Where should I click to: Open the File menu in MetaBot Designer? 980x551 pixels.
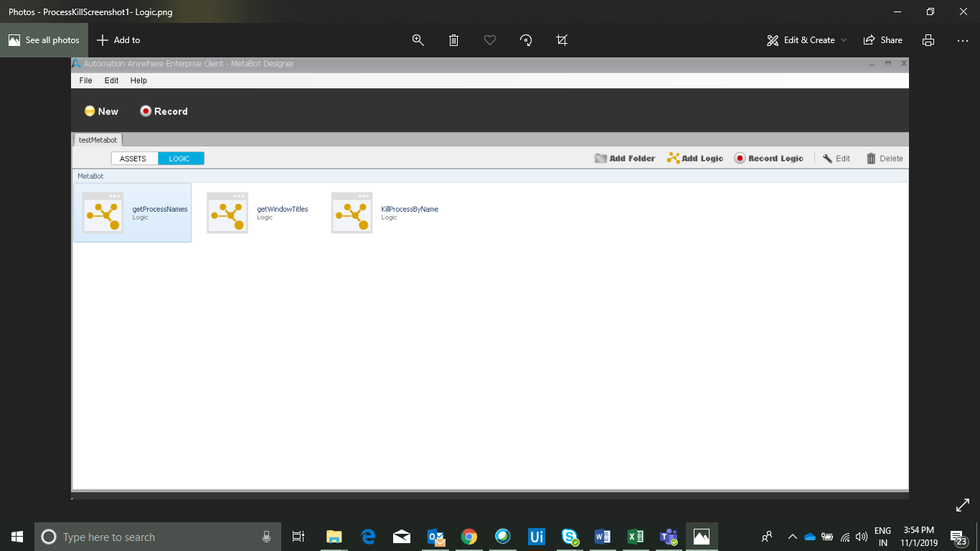click(85, 80)
